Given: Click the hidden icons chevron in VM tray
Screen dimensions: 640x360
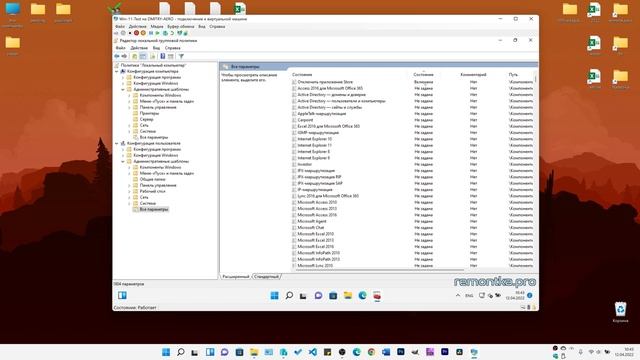Looking at the screenshot, I should coord(458,296).
